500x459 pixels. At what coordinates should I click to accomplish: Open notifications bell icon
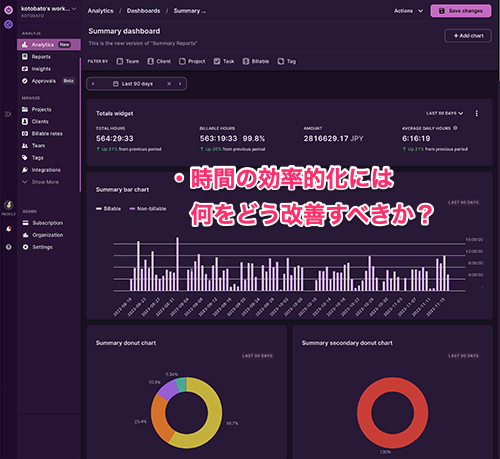[9, 229]
